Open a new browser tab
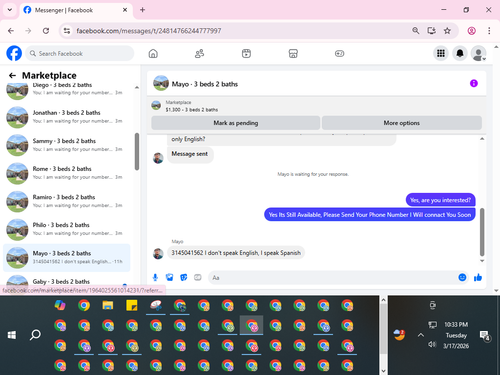The image size is (500, 375). (142, 10)
